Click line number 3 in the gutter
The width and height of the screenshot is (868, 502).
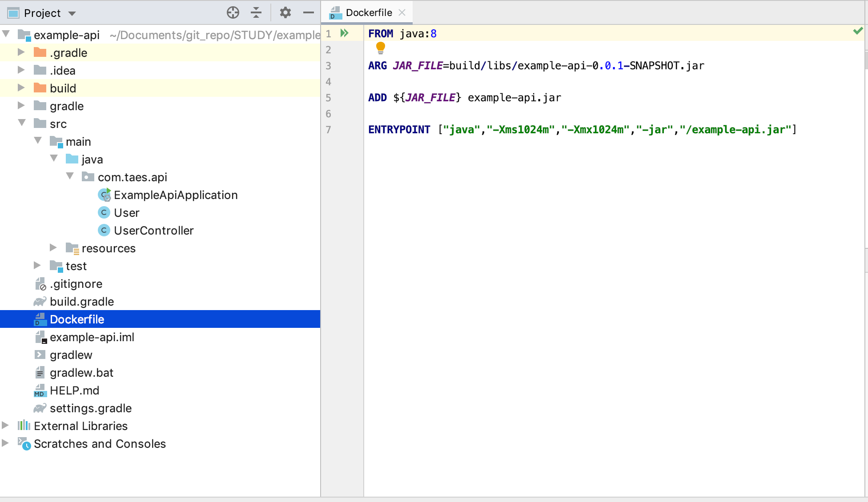coord(328,66)
